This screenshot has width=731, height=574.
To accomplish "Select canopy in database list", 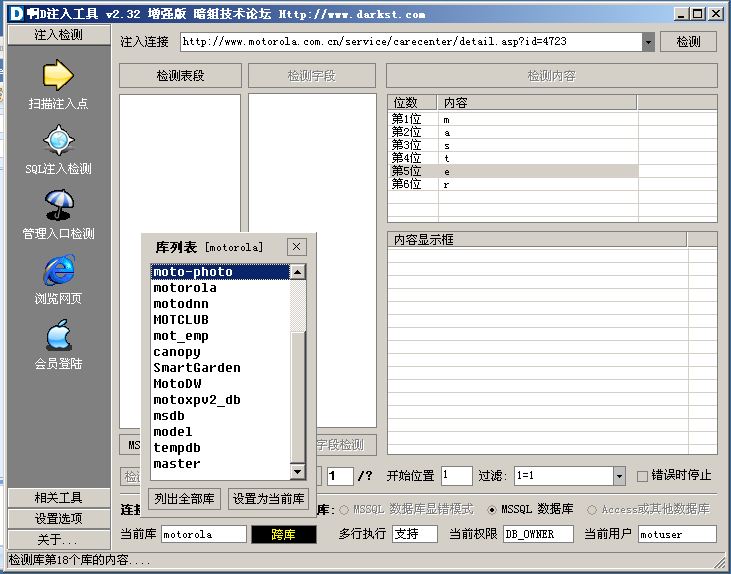I will [220, 352].
